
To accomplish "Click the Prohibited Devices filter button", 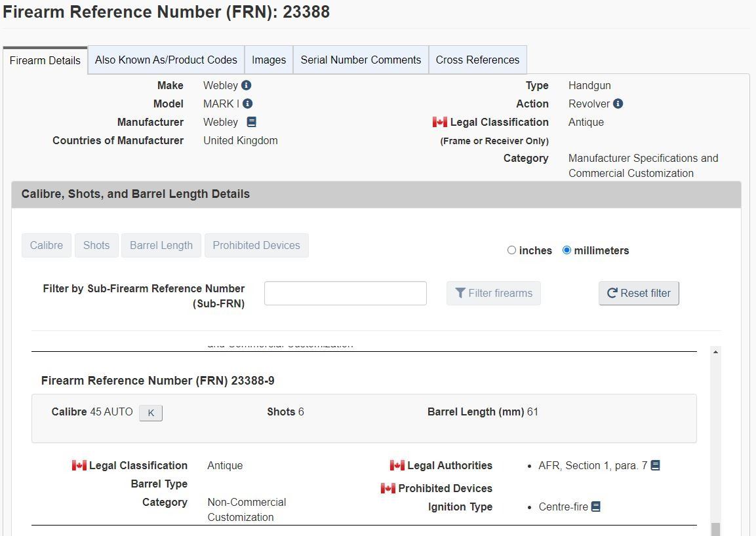I will click(256, 245).
